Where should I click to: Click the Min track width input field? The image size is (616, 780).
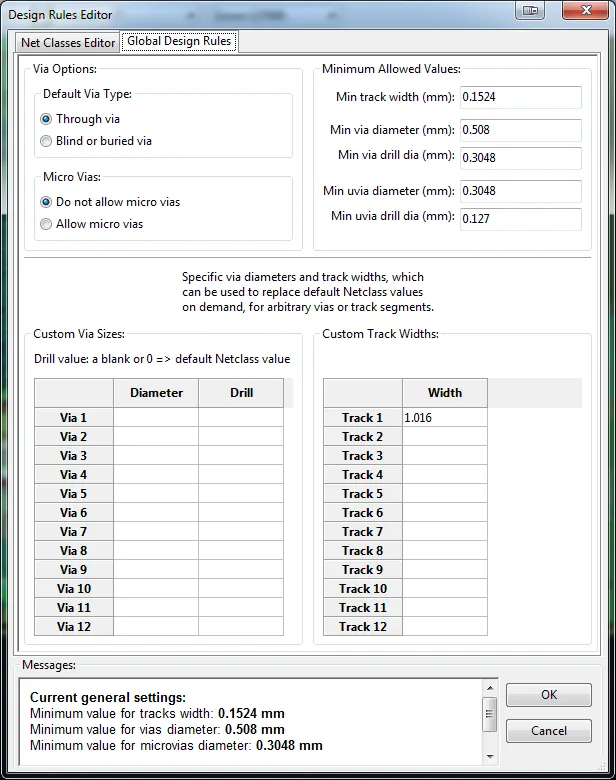click(x=520, y=97)
